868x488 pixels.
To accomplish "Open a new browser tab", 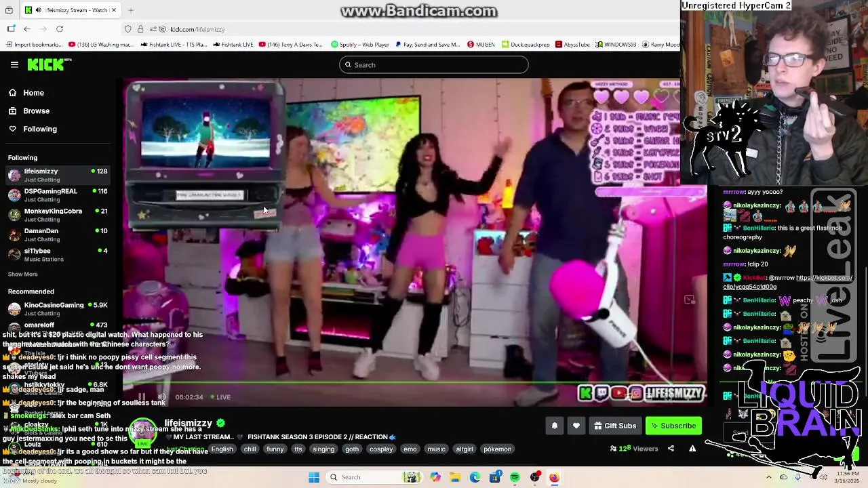I will click(131, 10).
